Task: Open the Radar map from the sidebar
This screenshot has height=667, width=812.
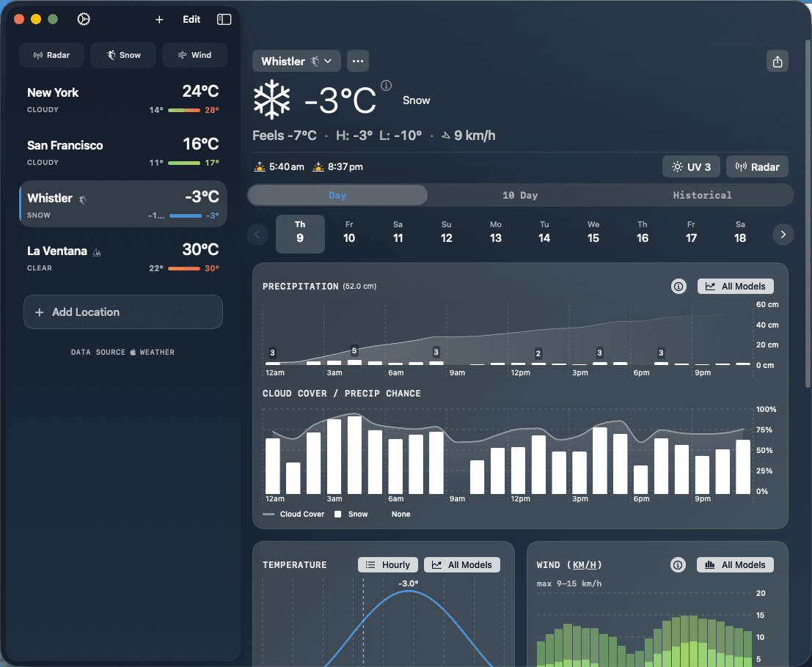Action: (51, 55)
